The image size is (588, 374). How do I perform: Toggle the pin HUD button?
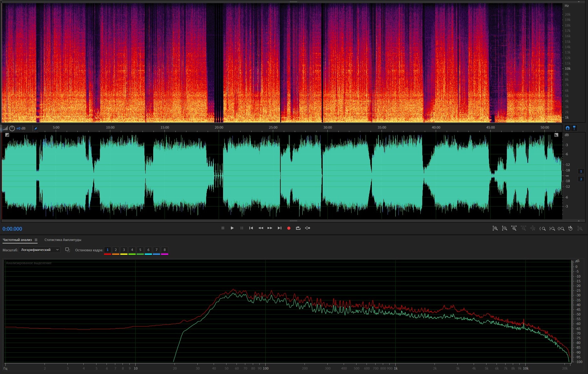36,128
